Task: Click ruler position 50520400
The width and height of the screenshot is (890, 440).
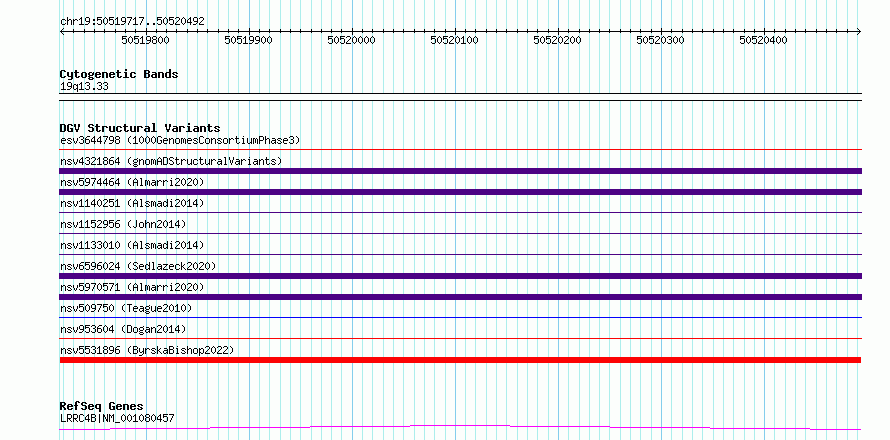Action: click(763, 40)
